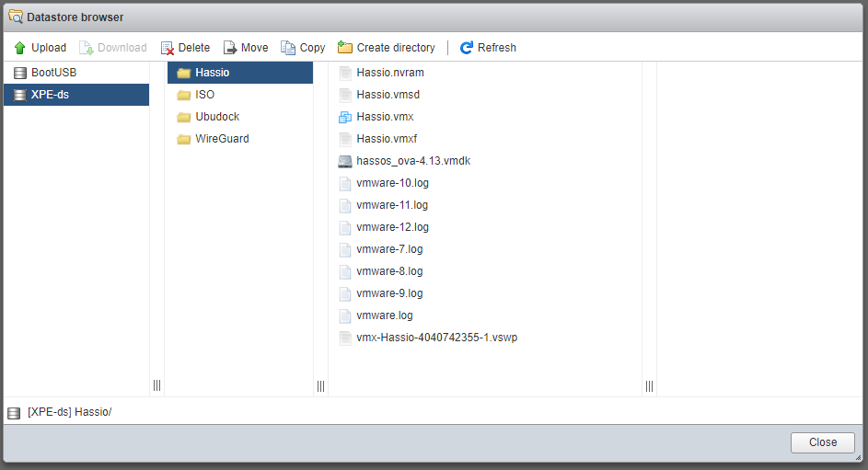
Task: Select the vmware-10.log file
Action: coord(392,183)
